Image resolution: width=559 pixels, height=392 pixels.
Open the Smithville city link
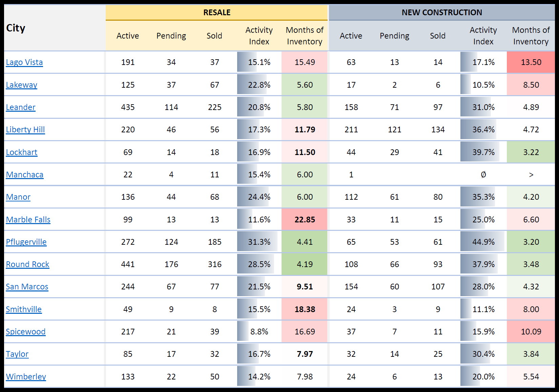coord(24,309)
